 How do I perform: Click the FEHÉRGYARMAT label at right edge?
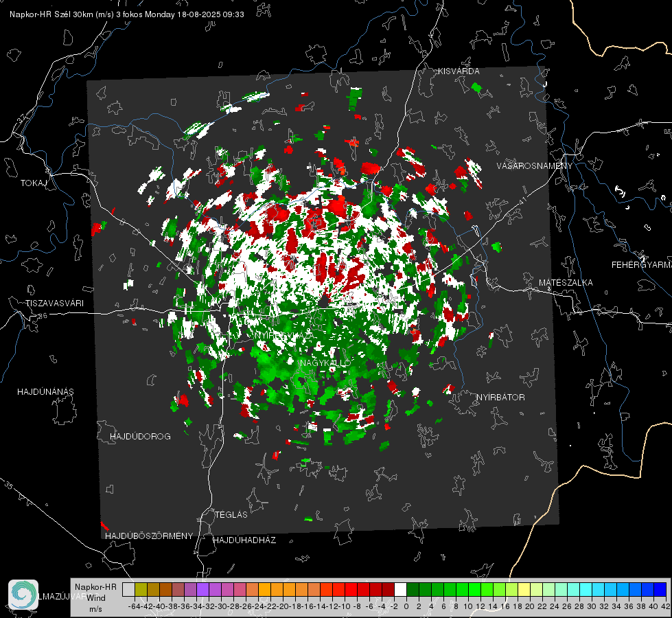tap(642, 264)
